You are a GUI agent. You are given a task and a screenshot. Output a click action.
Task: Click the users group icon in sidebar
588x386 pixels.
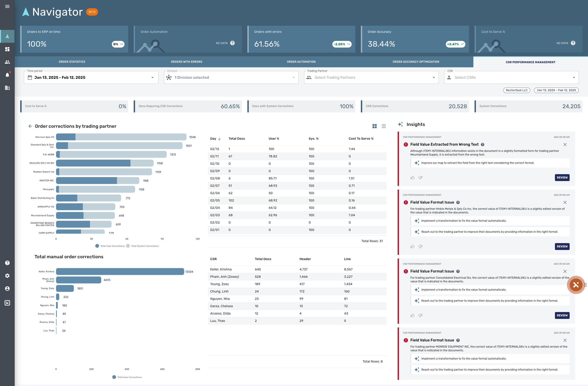7,62
